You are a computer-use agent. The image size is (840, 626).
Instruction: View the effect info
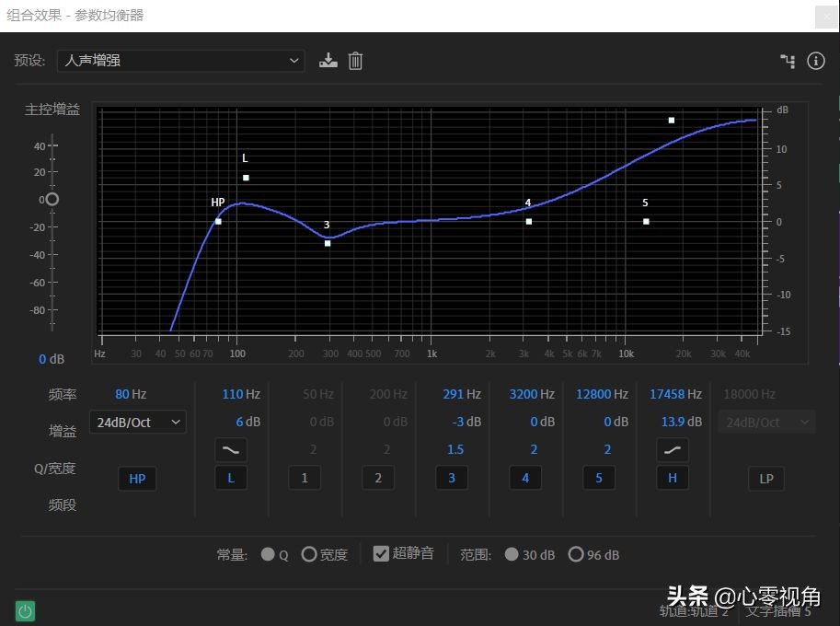(815, 61)
